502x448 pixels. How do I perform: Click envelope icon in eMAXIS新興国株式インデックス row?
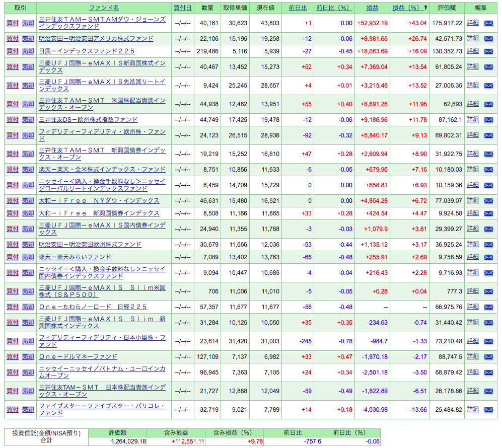pyautogui.click(x=488, y=67)
